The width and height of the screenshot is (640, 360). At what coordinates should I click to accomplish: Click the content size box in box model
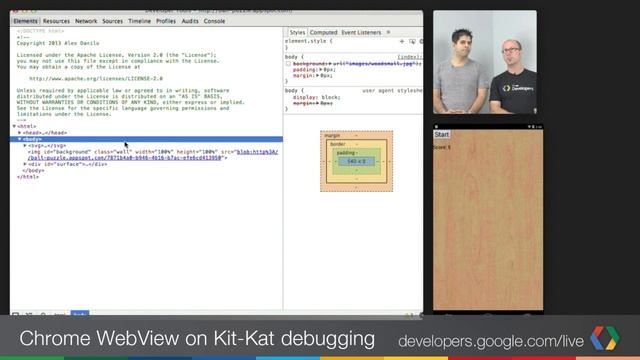click(356, 162)
